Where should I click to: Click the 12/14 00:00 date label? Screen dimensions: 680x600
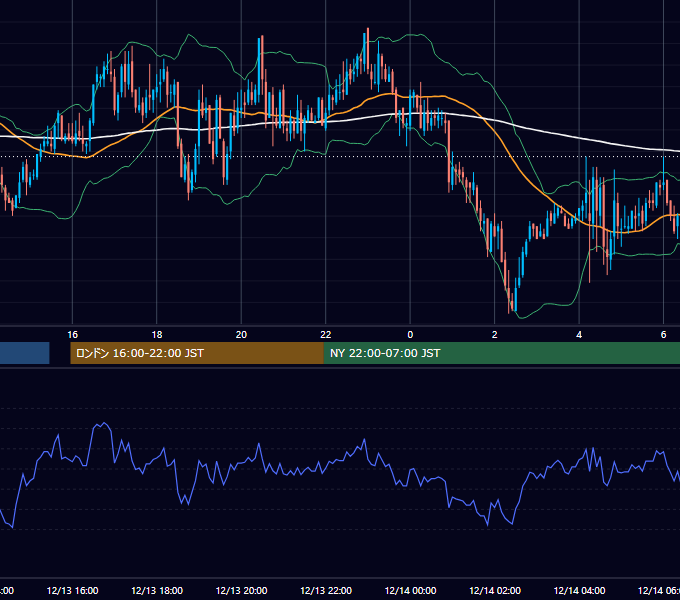[x=410, y=590]
